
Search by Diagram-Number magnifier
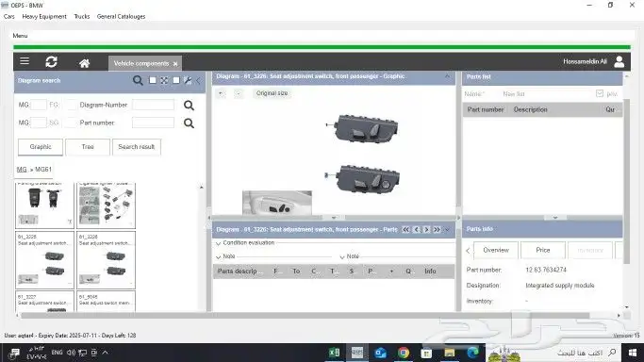pyautogui.click(x=189, y=106)
